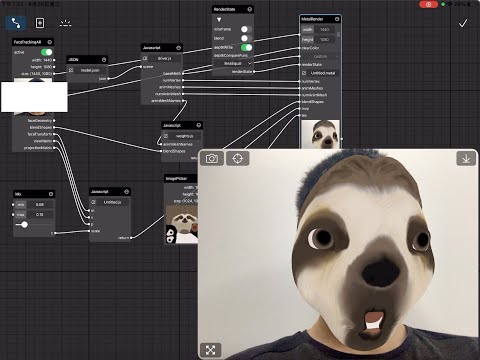Expand preview to fullscreen
The image size is (480, 360).
coord(210,350)
